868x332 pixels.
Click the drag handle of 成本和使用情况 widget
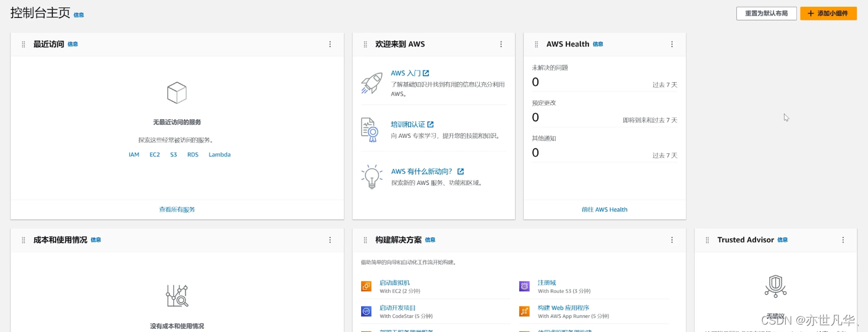23,240
